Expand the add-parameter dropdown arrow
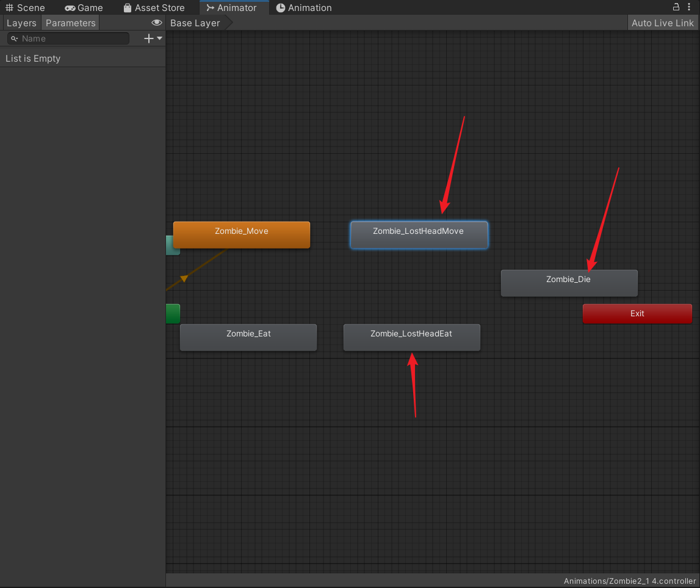700x588 pixels. pyautogui.click(x=160, y=38)
